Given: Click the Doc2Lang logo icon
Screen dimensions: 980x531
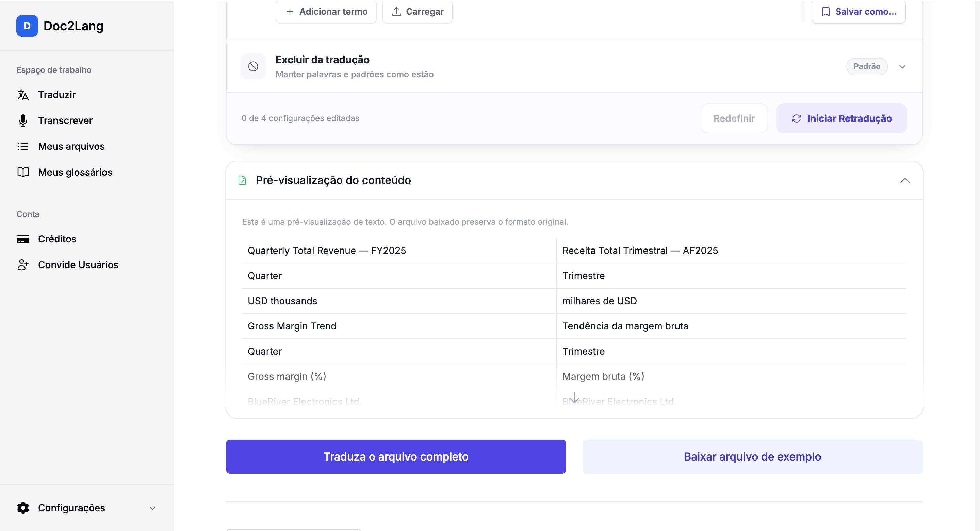Looking at the screenshot, I should (x=27, y=26).
